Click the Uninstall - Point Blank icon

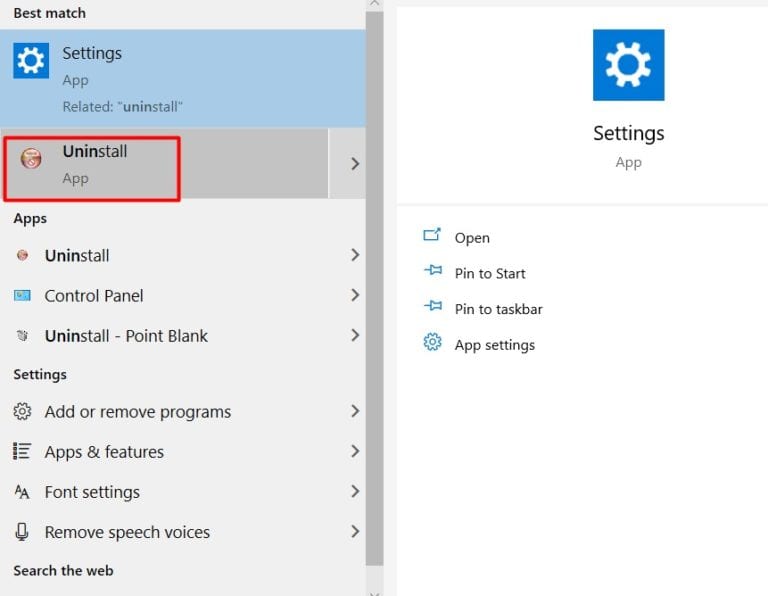22,335
